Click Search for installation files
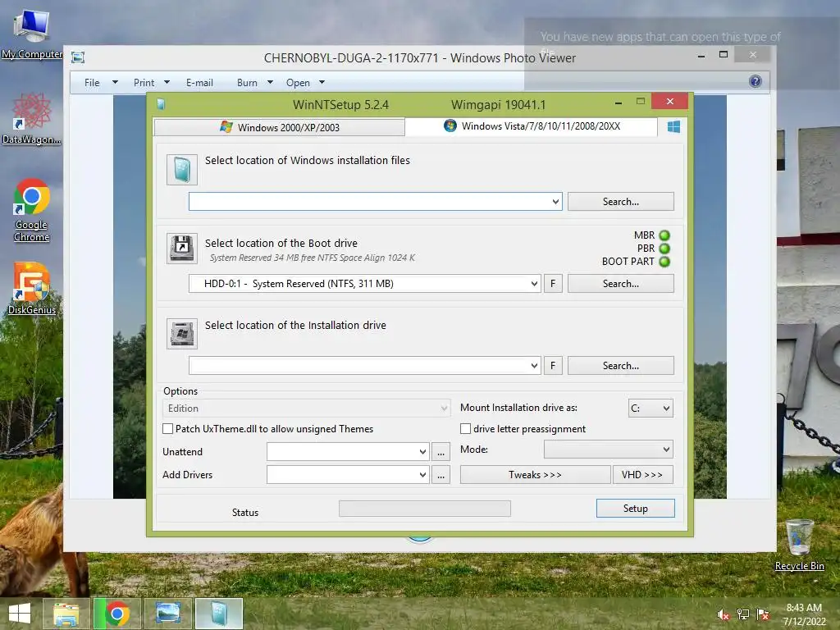 (x=620, y=202)
